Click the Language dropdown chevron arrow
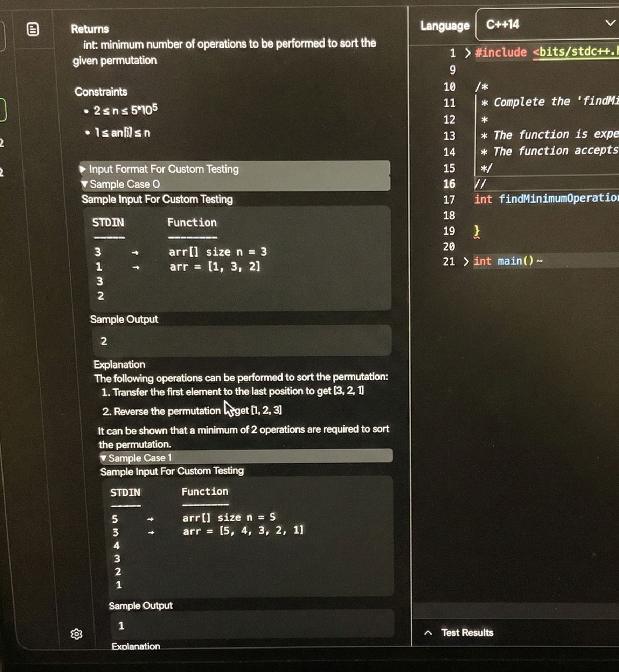This screenshot has width=619, height=672. (x=610, y=23)
